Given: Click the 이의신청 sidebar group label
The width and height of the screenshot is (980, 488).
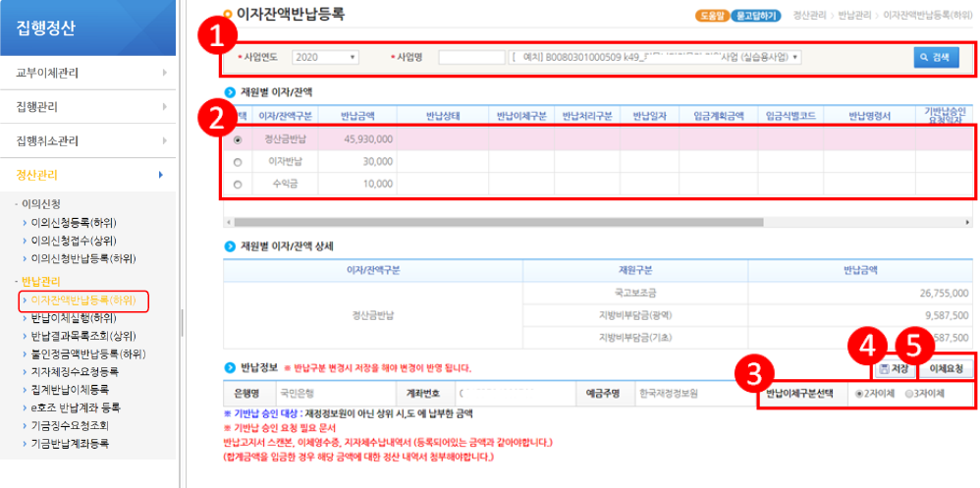Looking at the screenshot, I should click(41, 204).
